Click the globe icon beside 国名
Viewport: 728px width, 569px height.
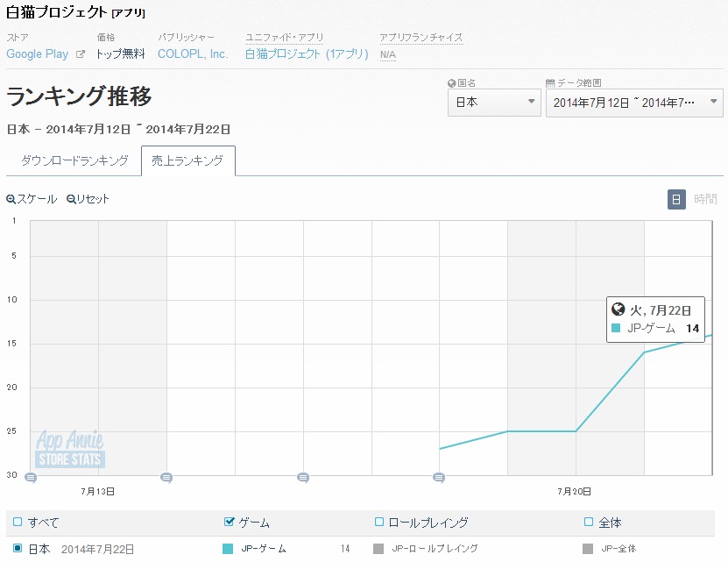(x=451, y=83)
